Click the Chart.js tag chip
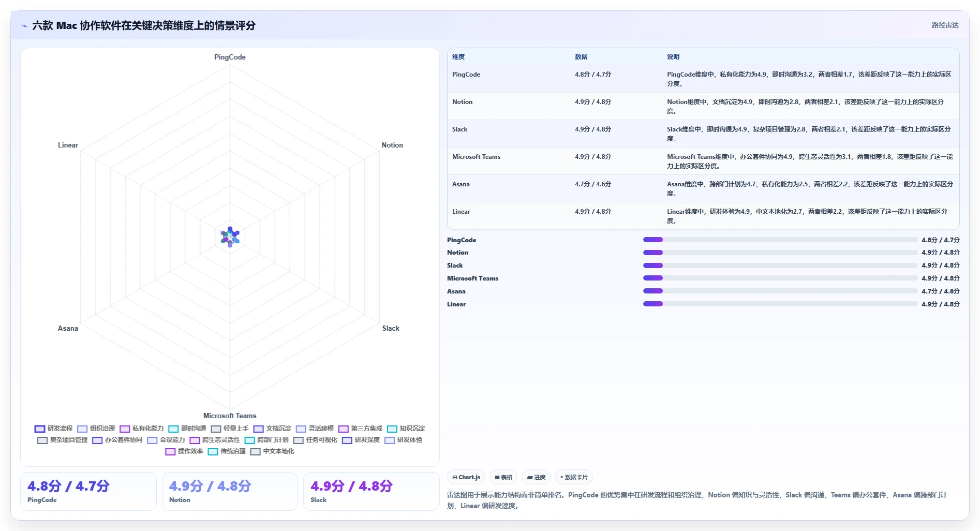 [x=466, y=477]
